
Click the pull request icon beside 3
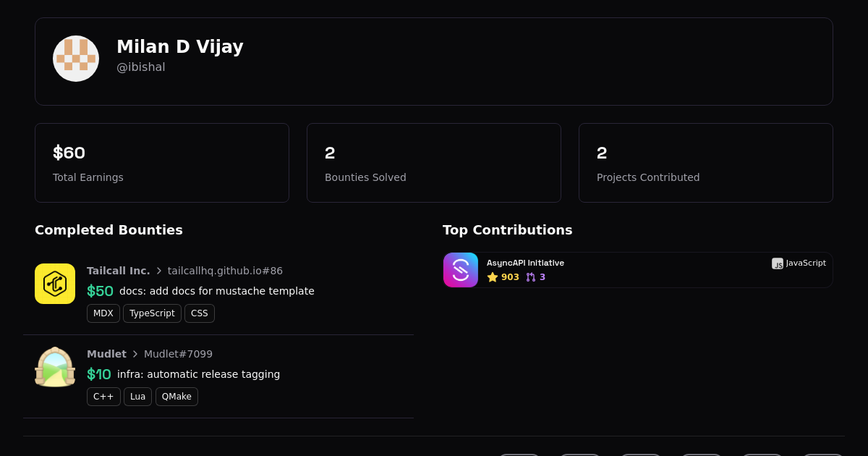point(531,277)
